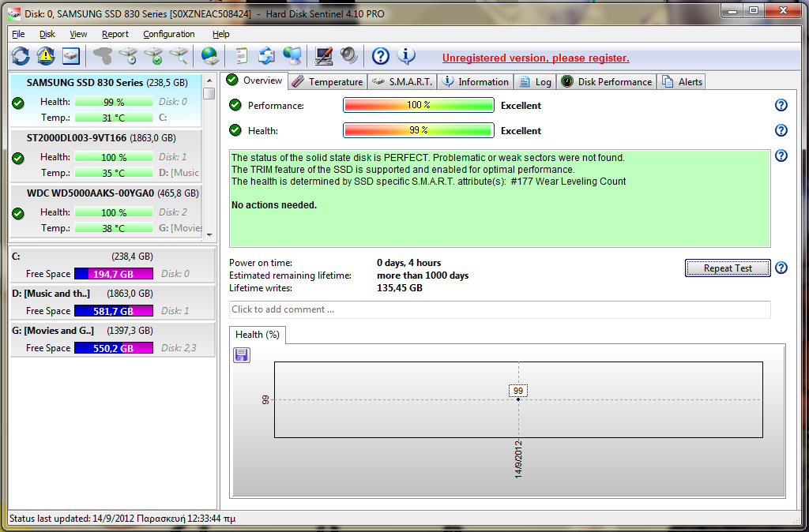The width and height of the screenshot is (809, 532).
Task: Click the blue-framed disk drive toolbar icon
Action: click(x=71, y=56)
